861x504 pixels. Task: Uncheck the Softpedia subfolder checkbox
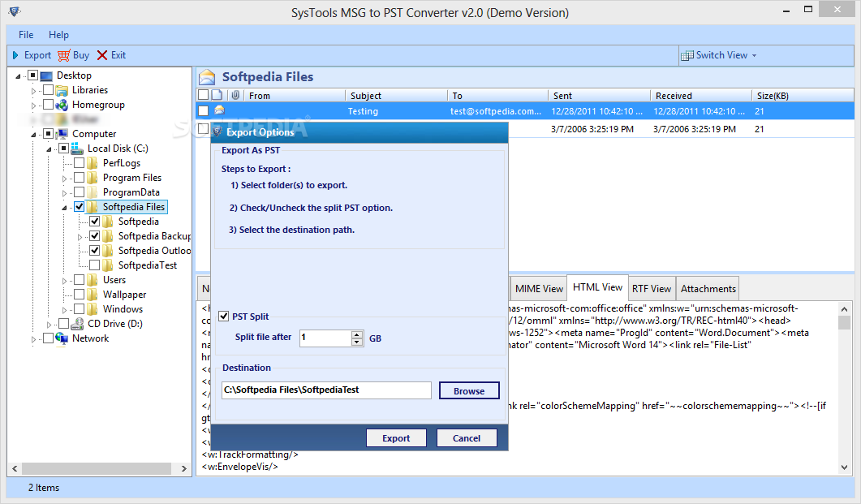coord(94,222)
